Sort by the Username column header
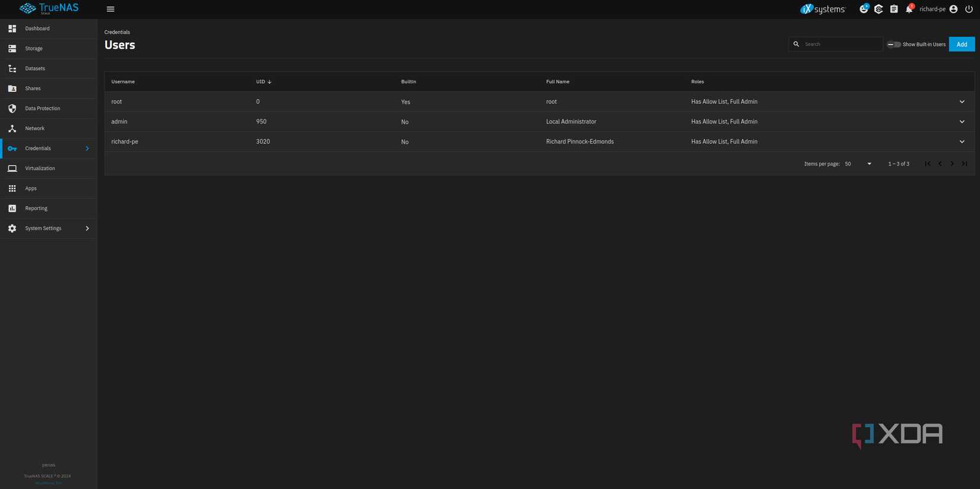The width and height of the screenshot is (980, 489). coord(123,82)
